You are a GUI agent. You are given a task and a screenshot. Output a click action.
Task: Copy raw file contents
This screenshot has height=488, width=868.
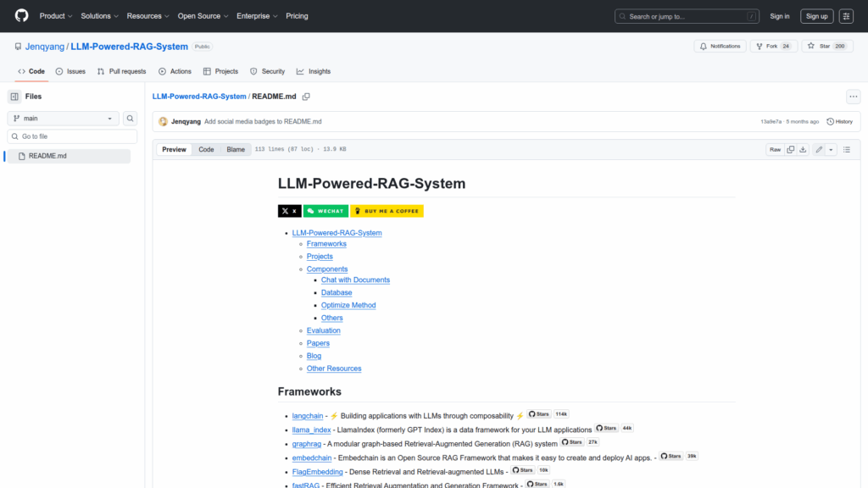791,149
